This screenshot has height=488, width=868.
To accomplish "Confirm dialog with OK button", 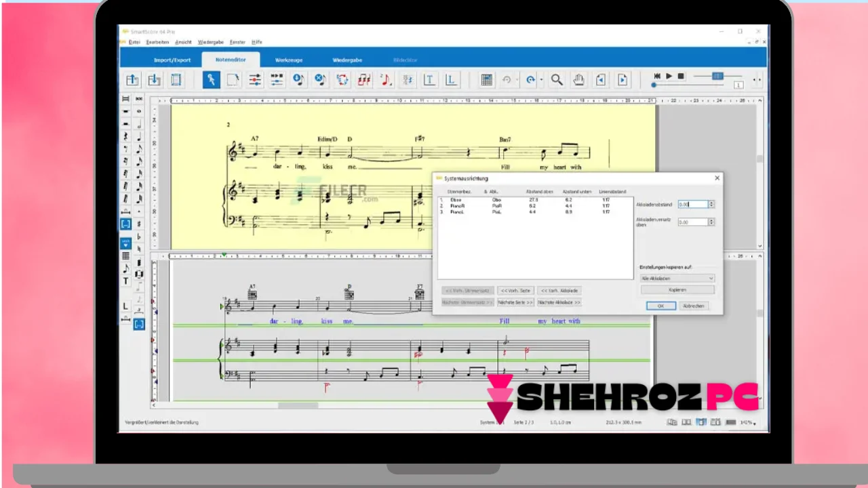I will pos(660,306).
